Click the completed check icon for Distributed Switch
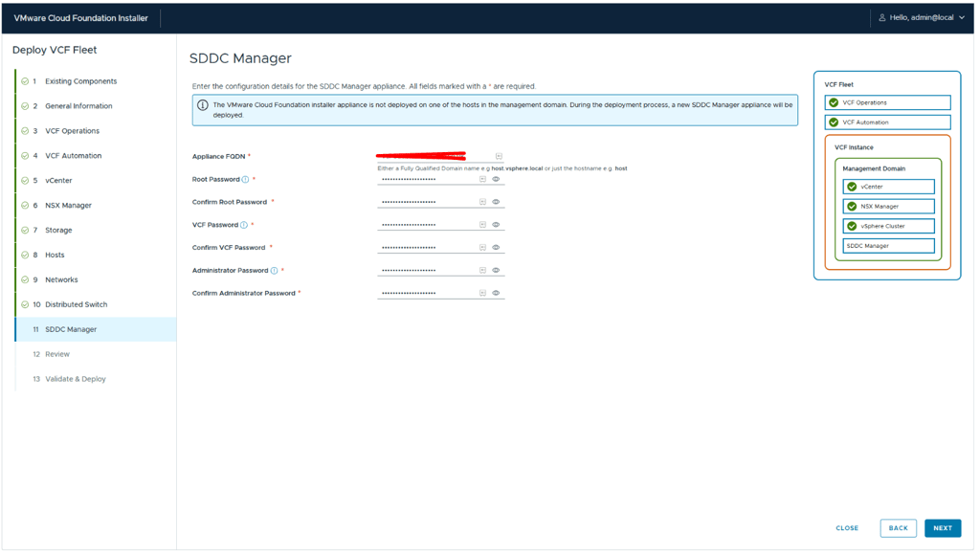The image size is (980, 556). click(x=25, y=304)
